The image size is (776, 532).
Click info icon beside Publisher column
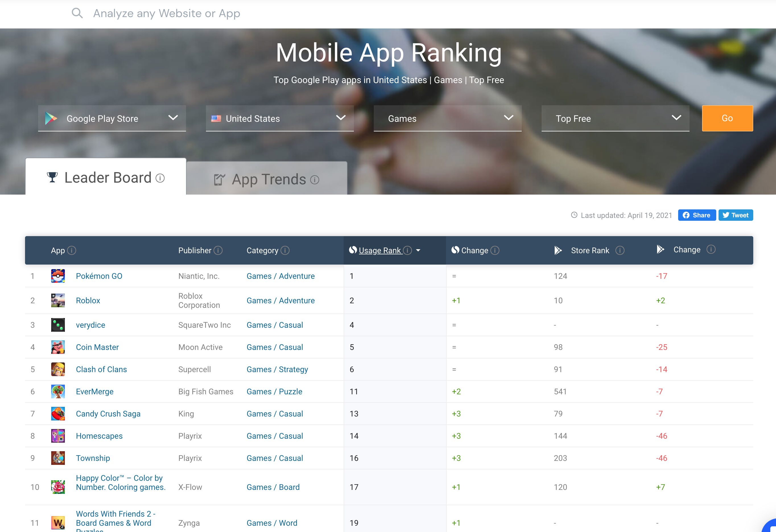tap(218, 250)
